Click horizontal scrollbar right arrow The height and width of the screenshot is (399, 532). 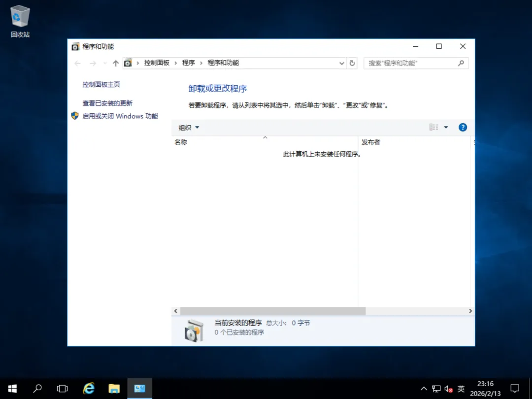pos(470,311)
